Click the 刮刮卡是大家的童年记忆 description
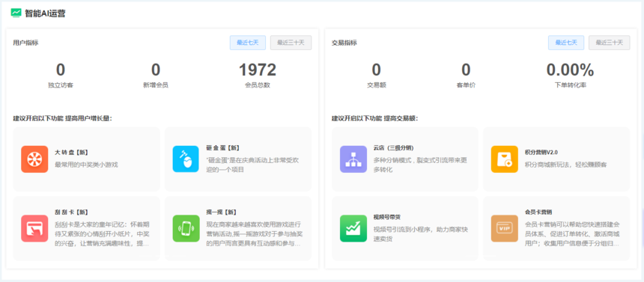644x282 pixels. [x=102, y=234]
